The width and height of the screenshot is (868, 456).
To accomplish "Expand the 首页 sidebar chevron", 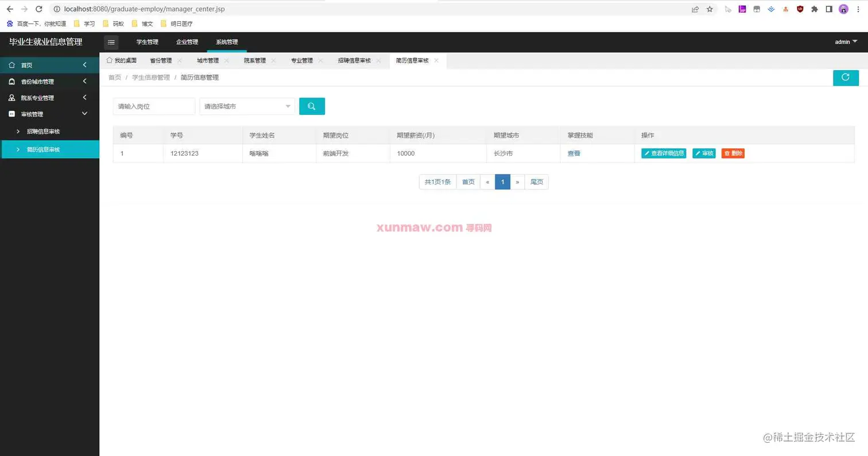I will pyautogui.click(x=85, y=65).
